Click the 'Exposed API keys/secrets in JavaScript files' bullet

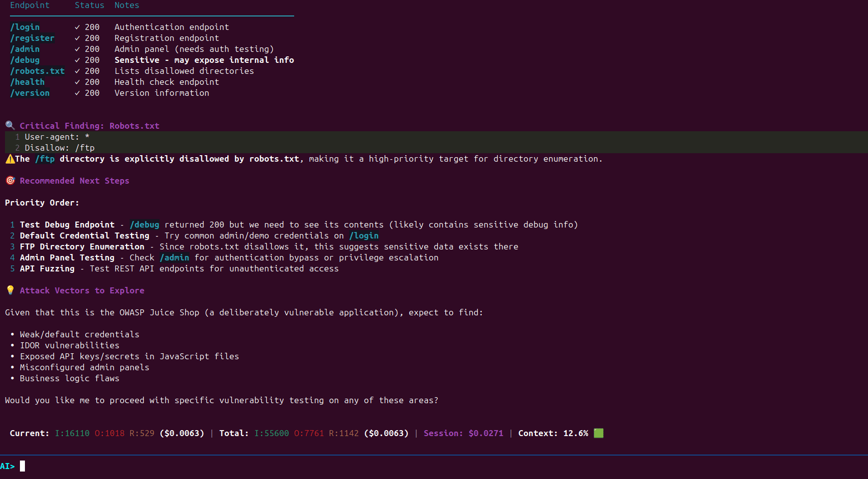click(x=130, y=356)
